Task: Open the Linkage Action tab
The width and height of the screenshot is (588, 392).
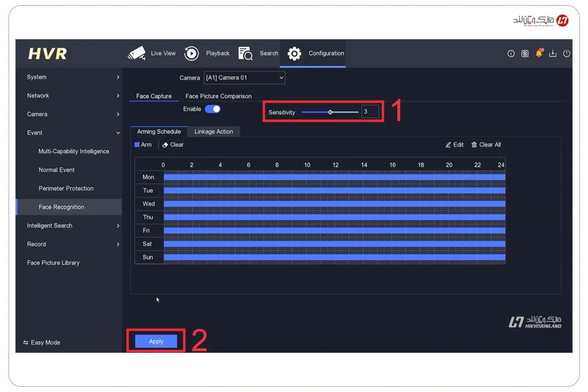Action: coord(214,131)
